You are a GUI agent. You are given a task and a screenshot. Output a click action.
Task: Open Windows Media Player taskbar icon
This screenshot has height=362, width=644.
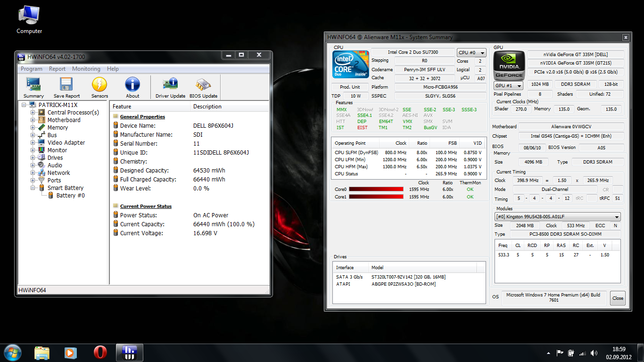pos(71,353)
